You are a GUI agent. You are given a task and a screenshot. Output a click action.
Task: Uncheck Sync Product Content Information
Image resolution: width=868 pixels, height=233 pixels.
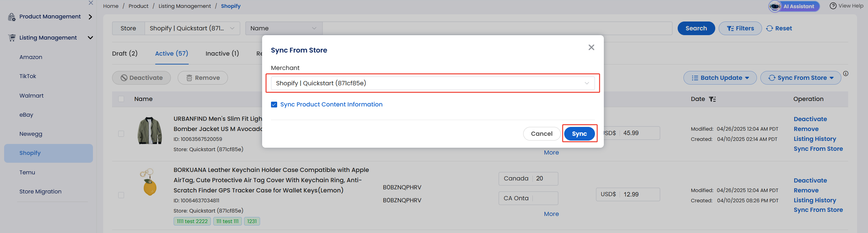tap(274, 104)
